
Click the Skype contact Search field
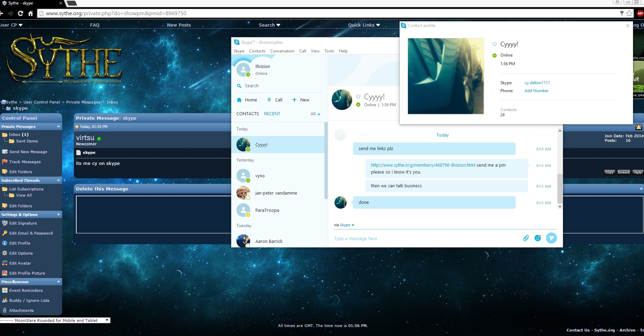pos(280,86)
